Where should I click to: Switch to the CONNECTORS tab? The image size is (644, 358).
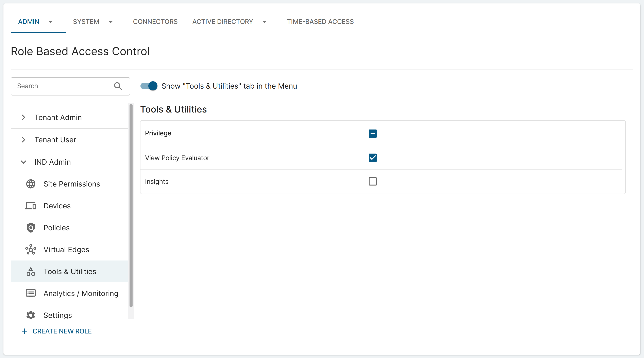click(155, 22)
